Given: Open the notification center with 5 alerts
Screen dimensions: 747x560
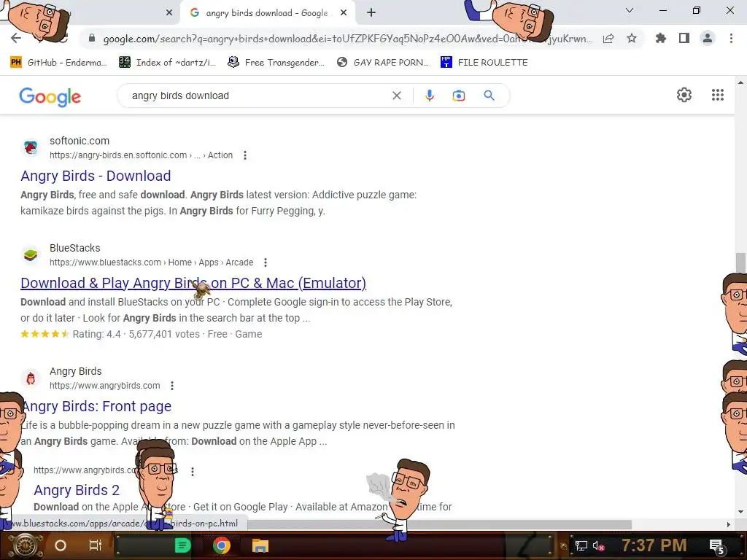Looking at the screenshot, I should tap(717, 546).
